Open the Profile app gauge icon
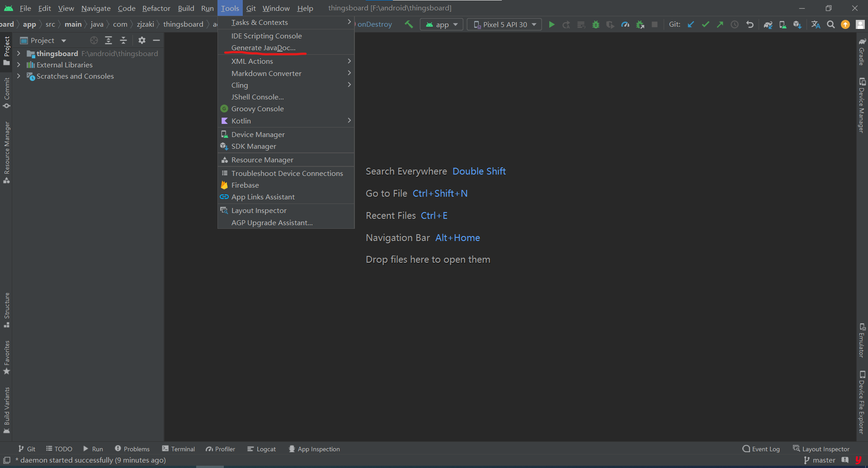This screenshot has height=468, width=868. [625, 24]
